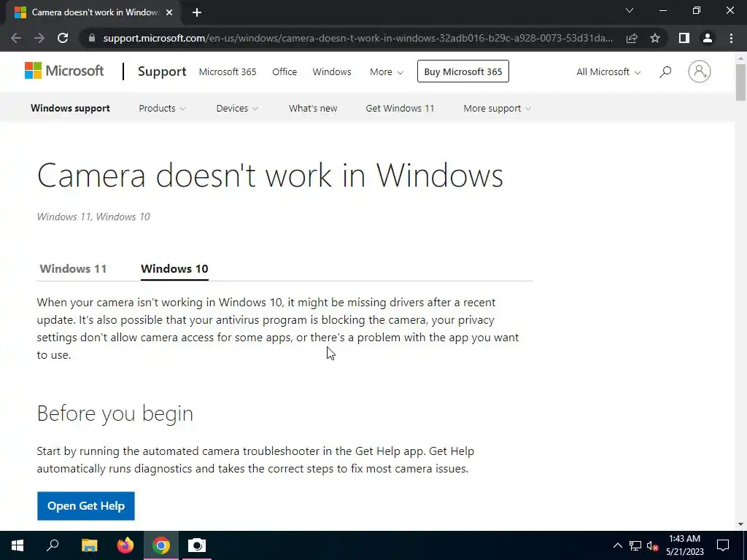The width and height of the screenshot is (747, 560).
Task: Open the Windows Start menu
Action: point(18,545)
